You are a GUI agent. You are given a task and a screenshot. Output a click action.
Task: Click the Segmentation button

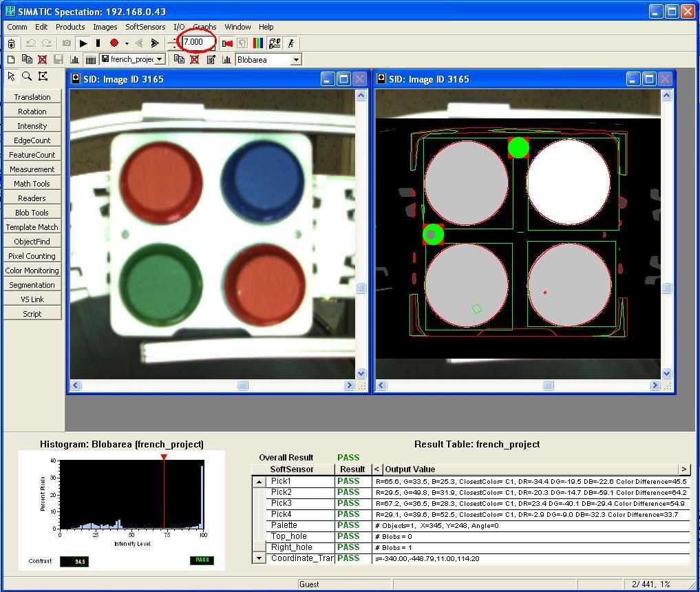tap(32, 285)
